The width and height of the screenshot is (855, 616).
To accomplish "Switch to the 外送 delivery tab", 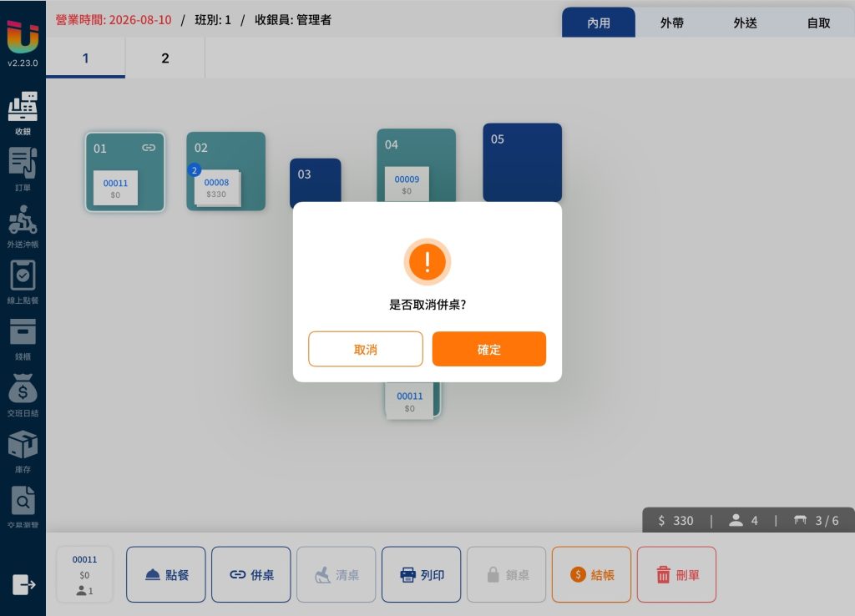I will coord(745,23).
